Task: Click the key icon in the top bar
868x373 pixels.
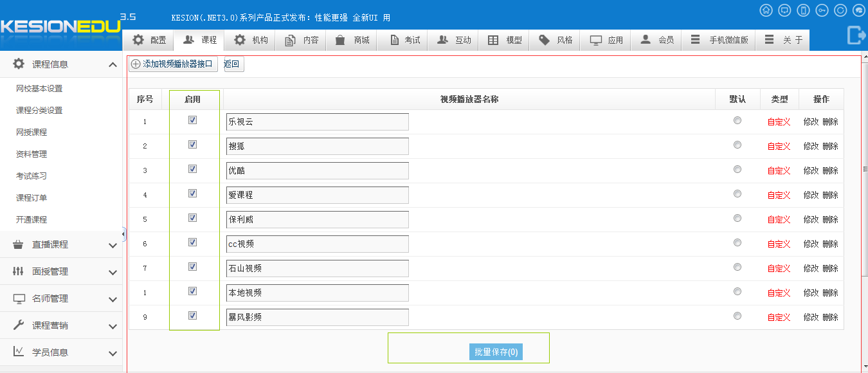Action: (x=822, y=10)
